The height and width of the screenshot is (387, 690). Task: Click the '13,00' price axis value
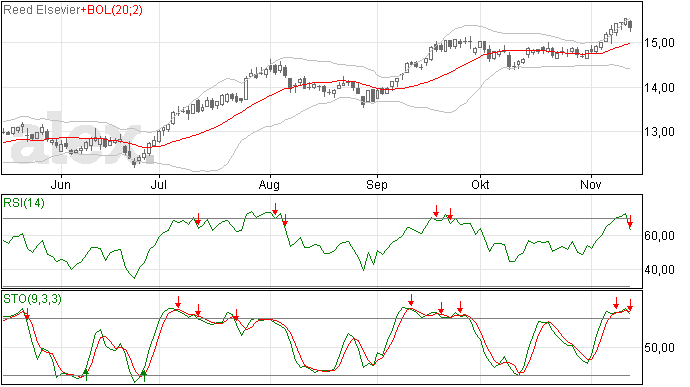[659, 132]
